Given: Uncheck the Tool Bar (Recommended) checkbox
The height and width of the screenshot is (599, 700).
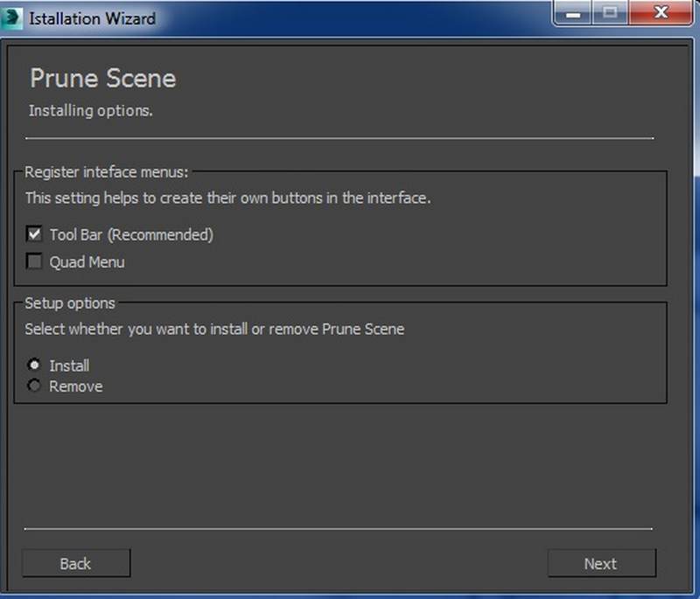Looking at the screenshot, I should 35,234.
